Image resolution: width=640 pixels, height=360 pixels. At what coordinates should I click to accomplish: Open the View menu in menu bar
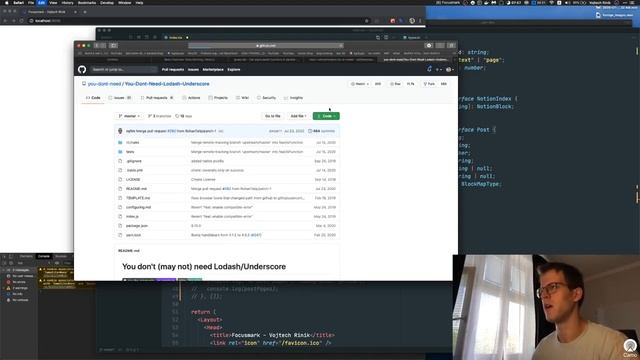pos(53,2)
